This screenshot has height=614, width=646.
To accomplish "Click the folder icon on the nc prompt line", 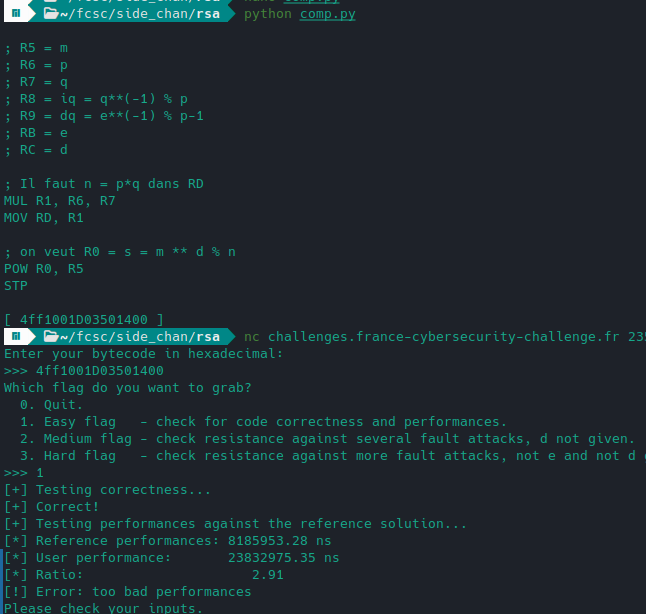I will [51, 336].
